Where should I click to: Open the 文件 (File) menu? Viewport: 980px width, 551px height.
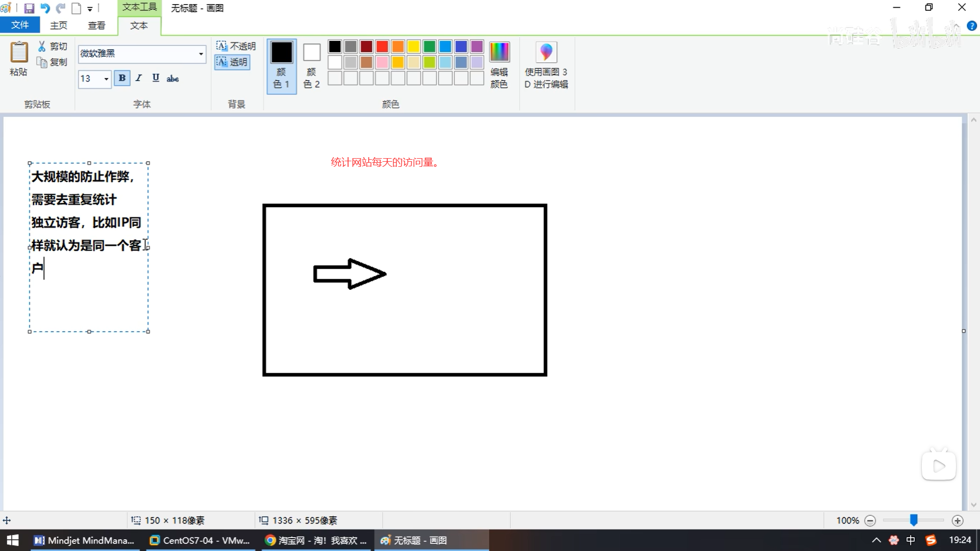coord(20,25)
